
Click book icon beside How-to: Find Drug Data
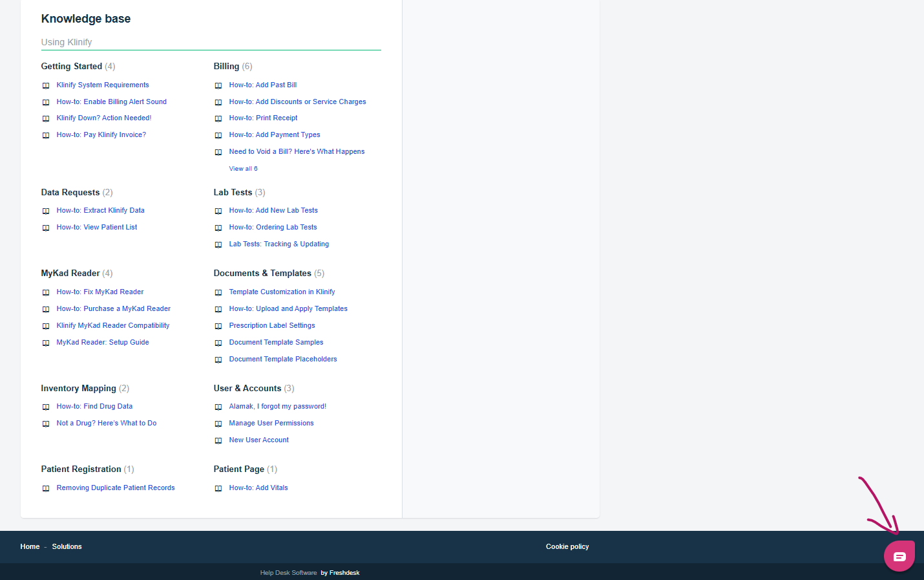(46, 407)
